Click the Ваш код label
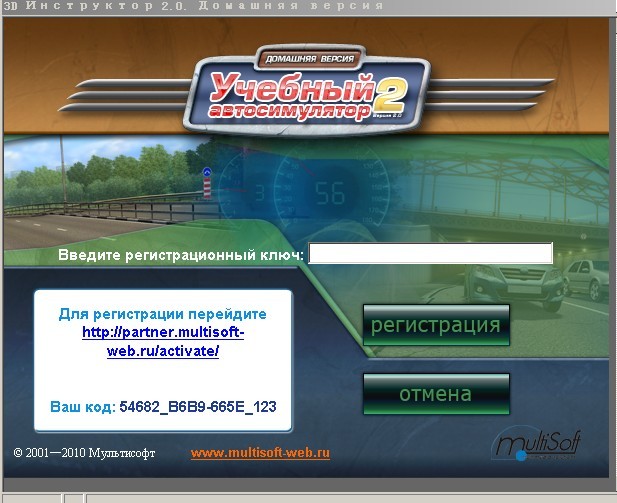 pos(83,407)
